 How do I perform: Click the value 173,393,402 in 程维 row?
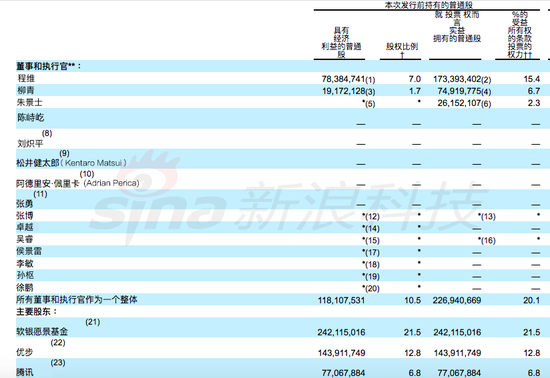point(457,79)
